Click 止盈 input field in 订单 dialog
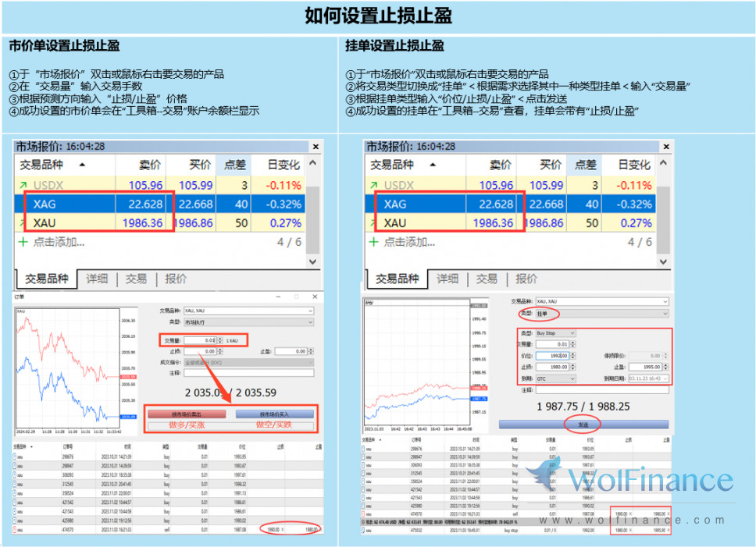The width and height of the screenshot is (756, 547). (291, 351)
